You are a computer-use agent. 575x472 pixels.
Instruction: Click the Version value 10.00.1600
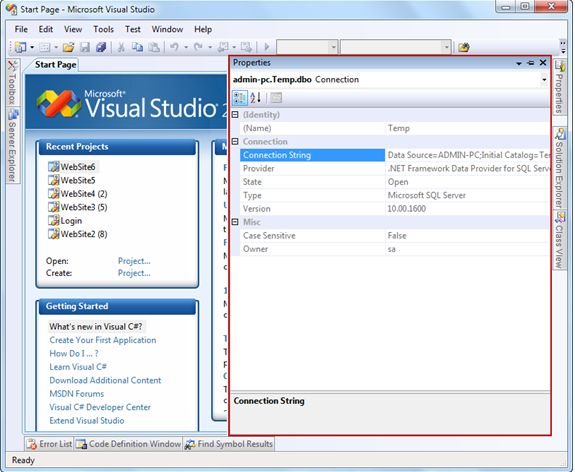(x=407, y=209)
